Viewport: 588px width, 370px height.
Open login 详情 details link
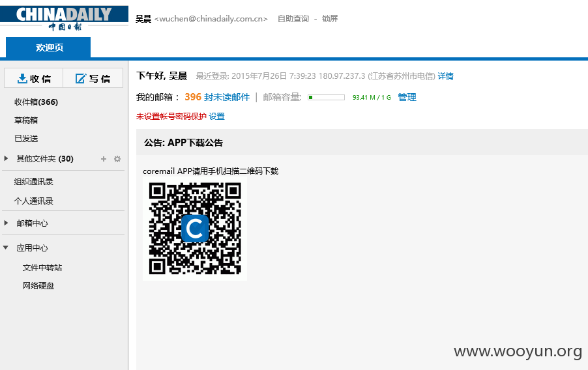tap(445, 76)
